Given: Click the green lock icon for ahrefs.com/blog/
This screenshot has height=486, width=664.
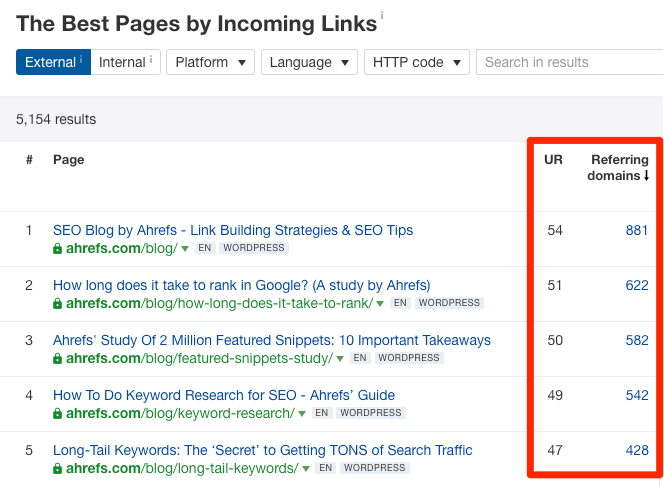Looking at the screenshot, I should click(x=58, y=248).
